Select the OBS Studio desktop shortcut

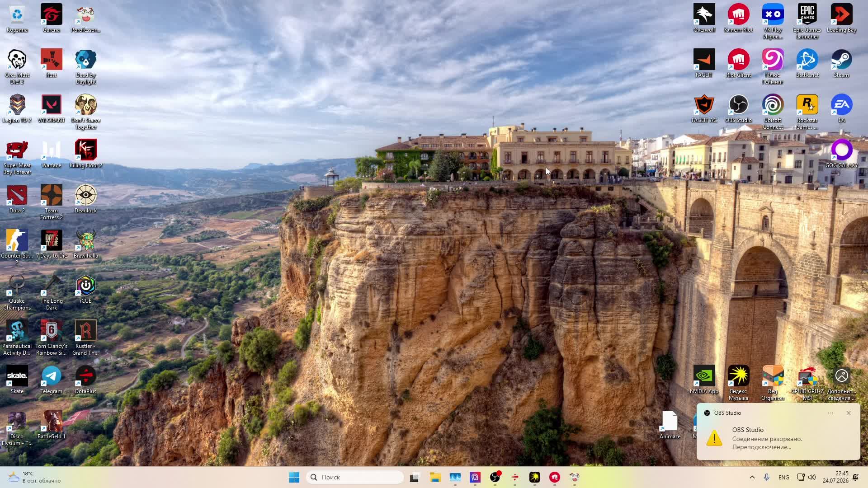click(738, 109)
